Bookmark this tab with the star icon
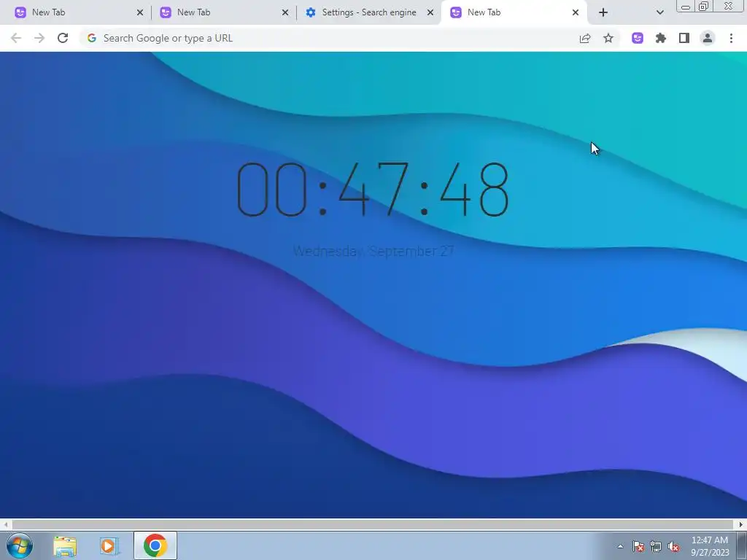This screenshot has width=747, height=560. 608,38
